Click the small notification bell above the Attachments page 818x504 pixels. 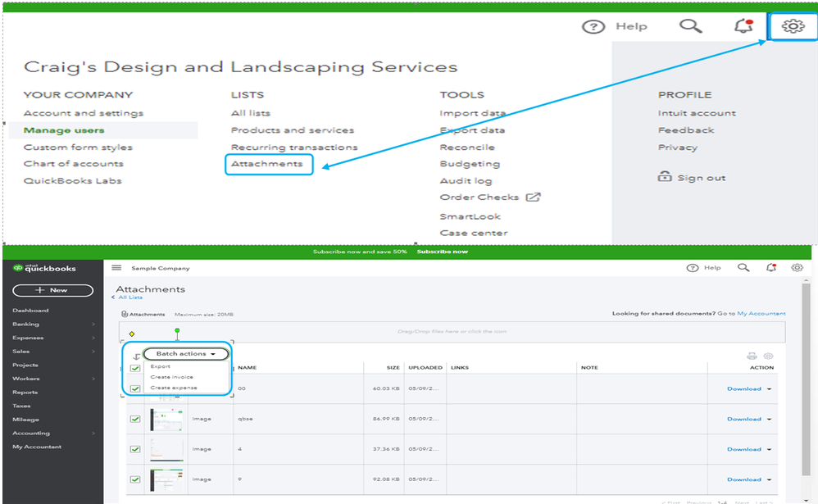point(771,268)
